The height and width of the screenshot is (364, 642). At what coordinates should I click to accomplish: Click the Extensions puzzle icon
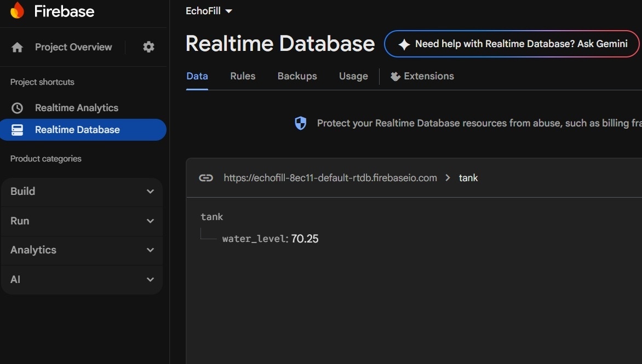point(395,77)
